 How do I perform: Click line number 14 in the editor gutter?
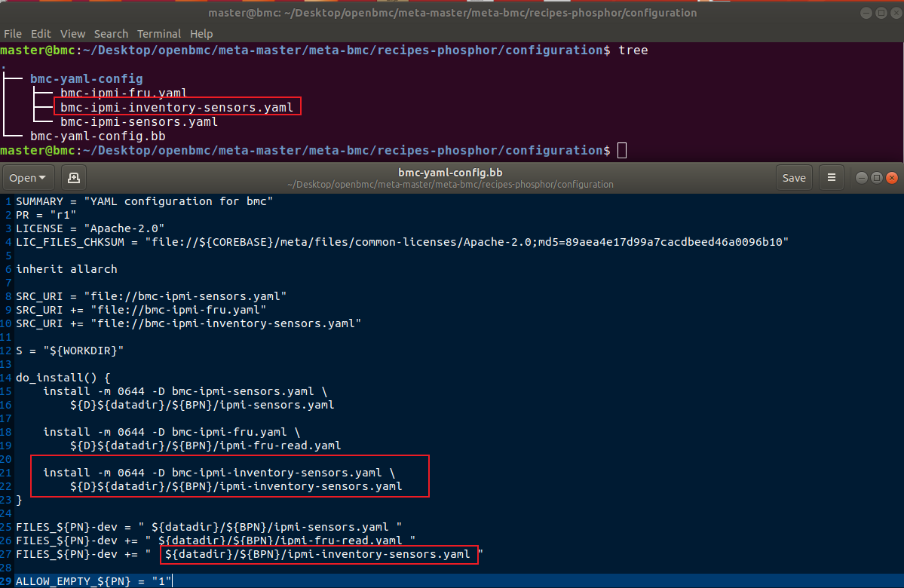click(8, 377)
